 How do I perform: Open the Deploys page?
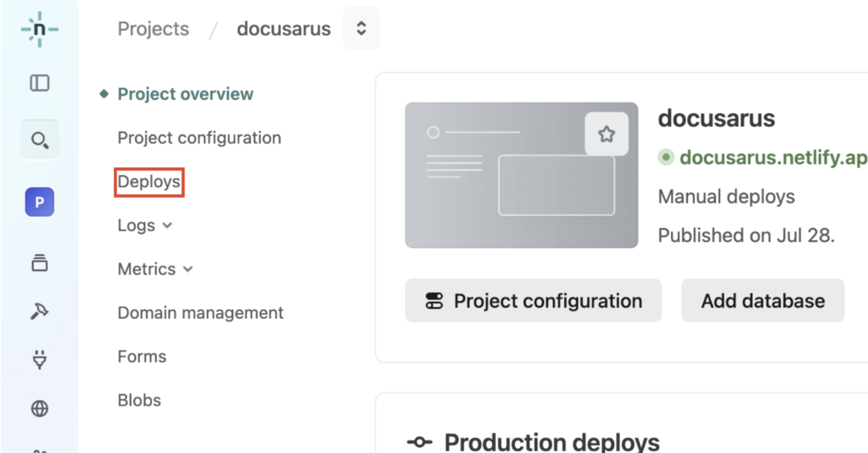[x=149, y=182]
